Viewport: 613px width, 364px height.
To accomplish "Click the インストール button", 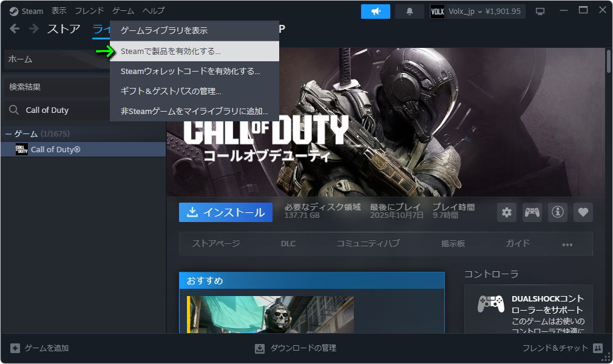I will click(x=226, y=212).
